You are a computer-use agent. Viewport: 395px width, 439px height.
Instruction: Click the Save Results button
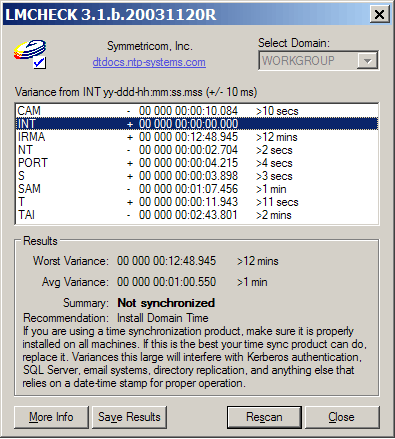tap(129, 417)
